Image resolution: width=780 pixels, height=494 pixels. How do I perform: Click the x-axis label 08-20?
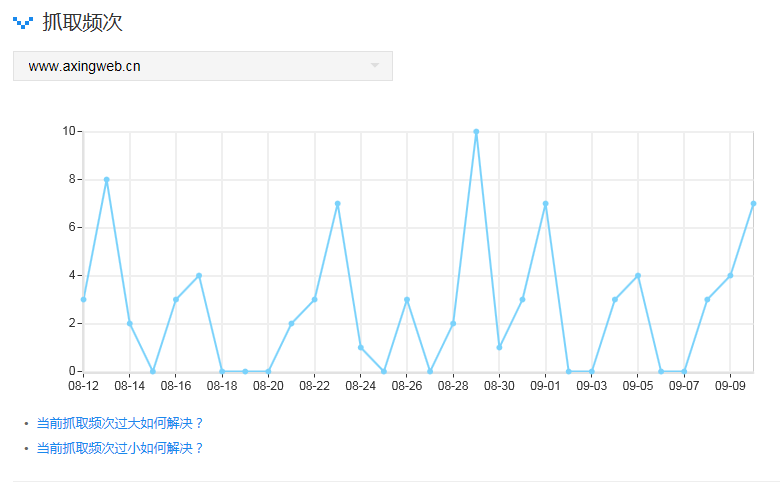tap(268, 386)
